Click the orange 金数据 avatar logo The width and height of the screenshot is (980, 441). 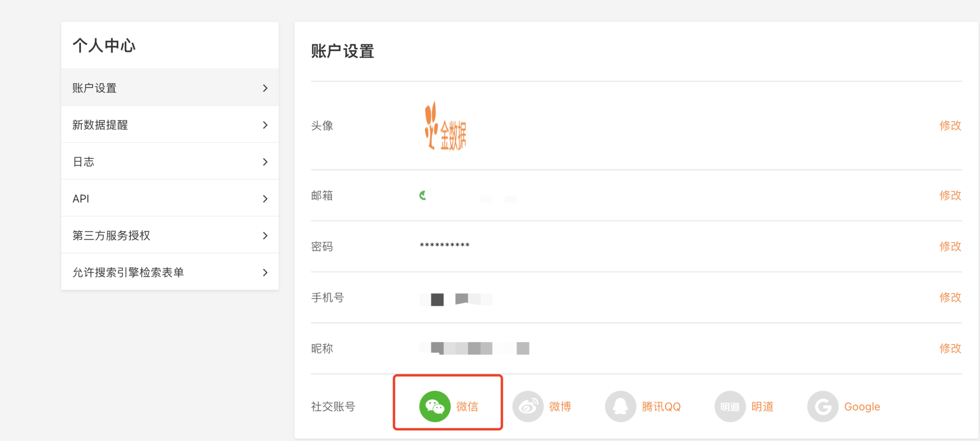click(x=445, y=126)
